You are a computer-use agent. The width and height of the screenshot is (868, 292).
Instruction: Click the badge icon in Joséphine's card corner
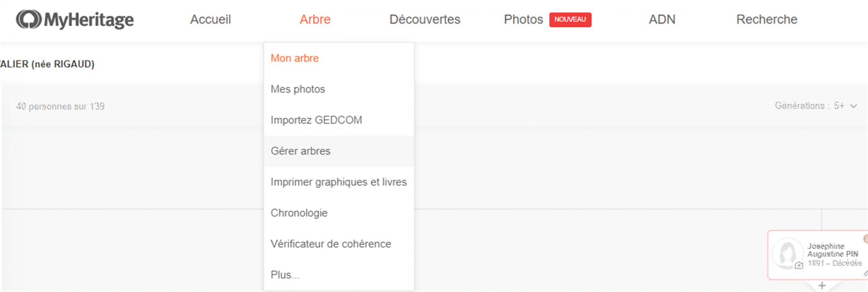866,239
